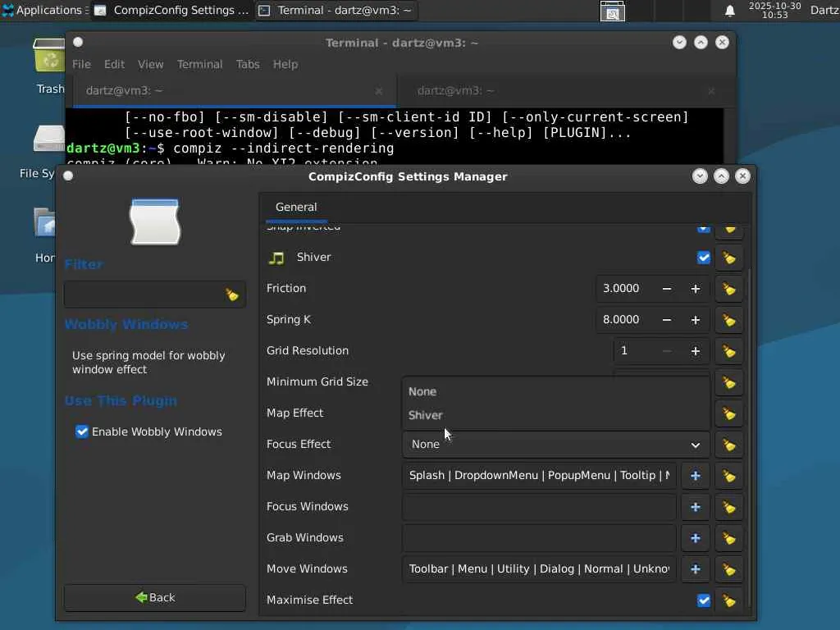Toggle the Shiver checkbox
The image size is (840, 630).
703,258
